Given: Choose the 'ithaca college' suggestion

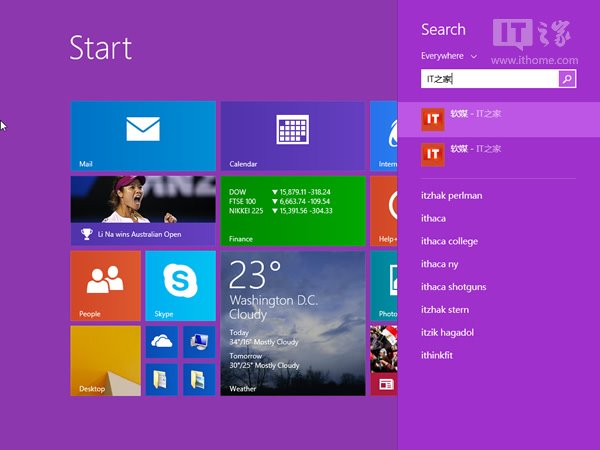Looking at the screenshot, I should click(x=449, y=241).
